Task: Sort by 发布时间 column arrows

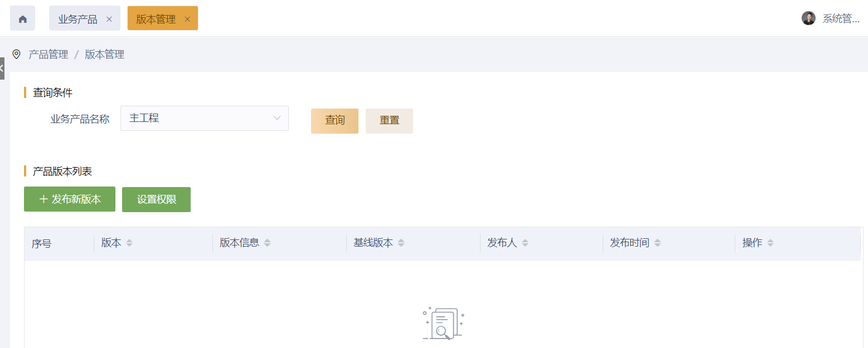Action: click(x=658, y=243)
